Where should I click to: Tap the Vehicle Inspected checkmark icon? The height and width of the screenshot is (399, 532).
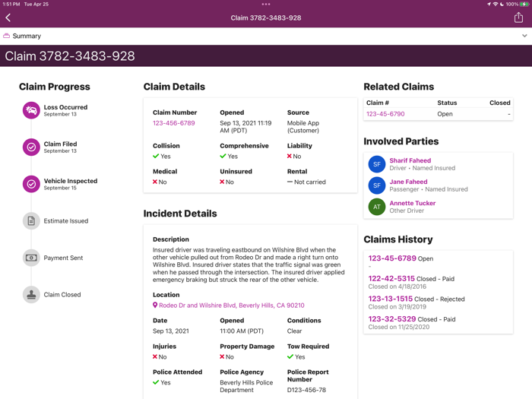[x=31, y=184]
